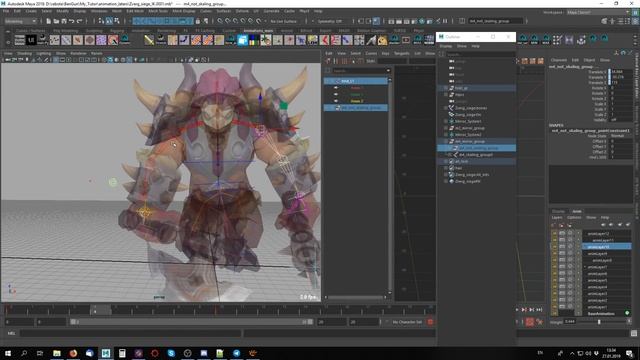This screenshot has height=360, width=640.
Task: Collapse the animLayer7 group in layer list
Action: 585,267
